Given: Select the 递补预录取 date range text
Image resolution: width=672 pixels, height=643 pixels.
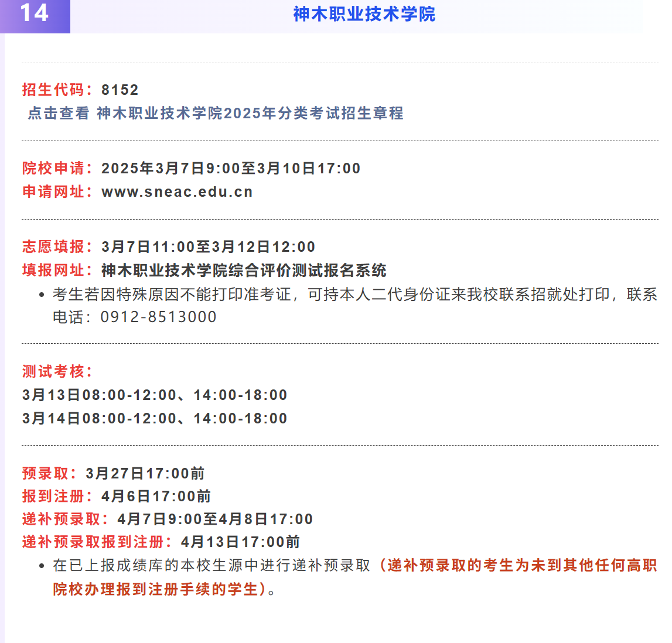Looking at the screenshot, I should pos(217,519).
